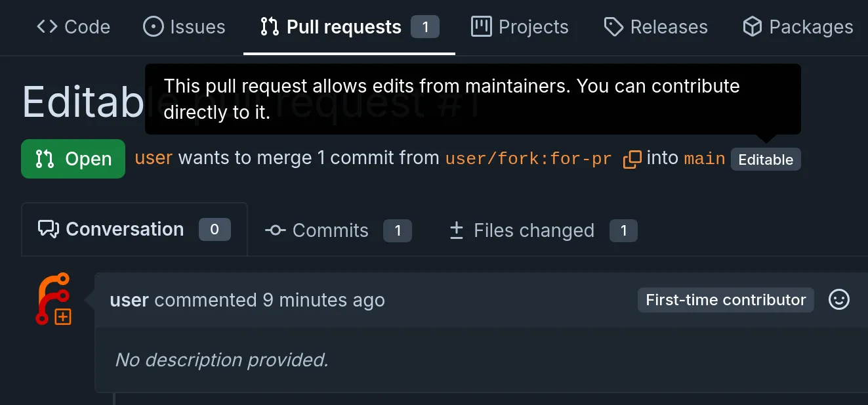Click the Conversation speech bubble icon

pos(49,228)
